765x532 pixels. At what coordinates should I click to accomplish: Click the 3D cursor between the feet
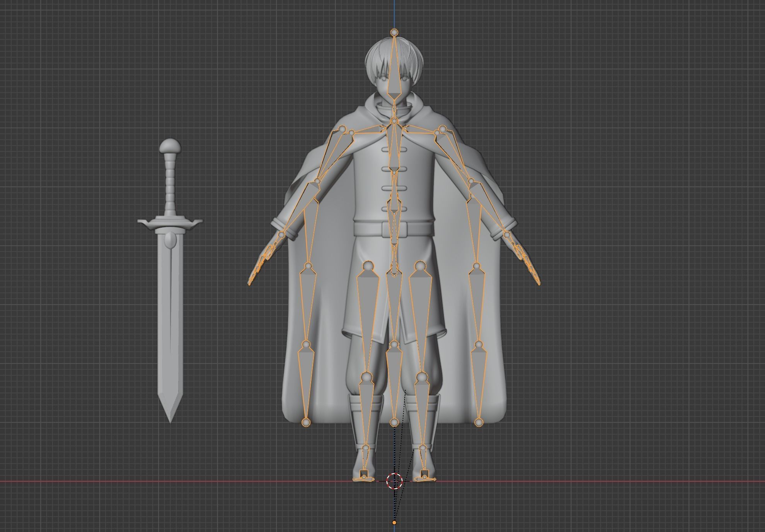(x=394, y=481)
